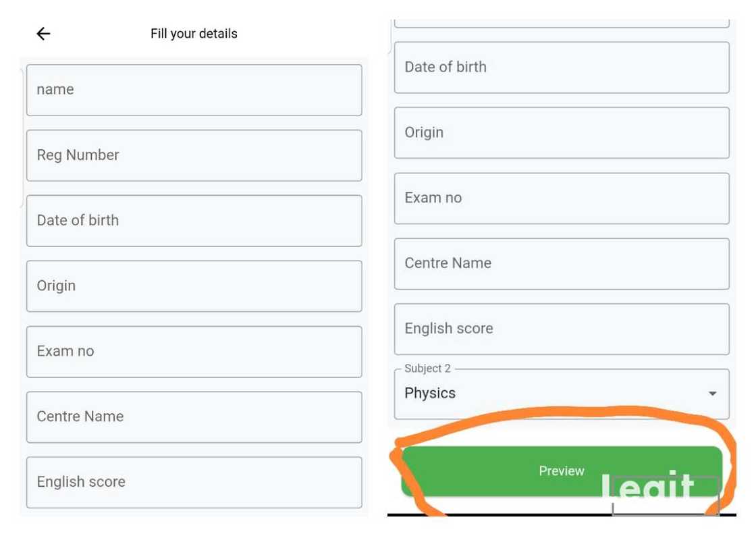Select Date of birth field in left screen

(194, 221)
